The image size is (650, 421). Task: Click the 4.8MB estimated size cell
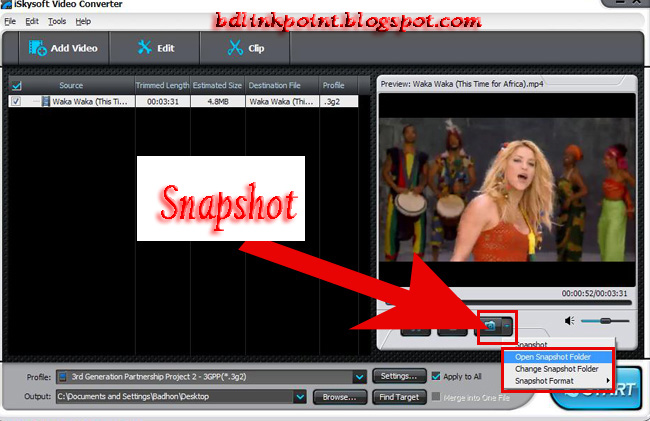(218, 102)
